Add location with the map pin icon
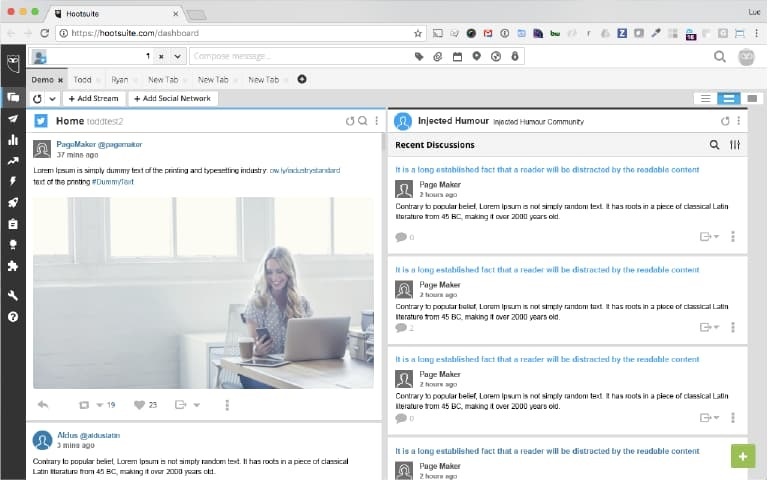 [x=476, y=57]
